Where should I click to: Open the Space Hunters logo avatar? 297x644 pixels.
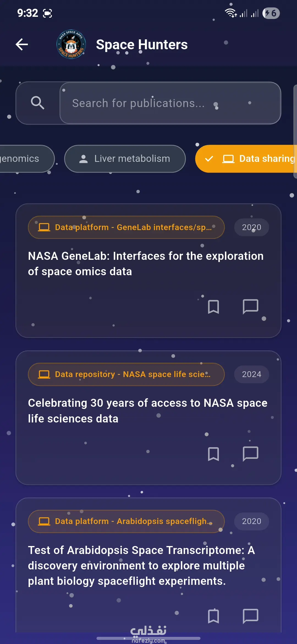(x=71, y=44)
